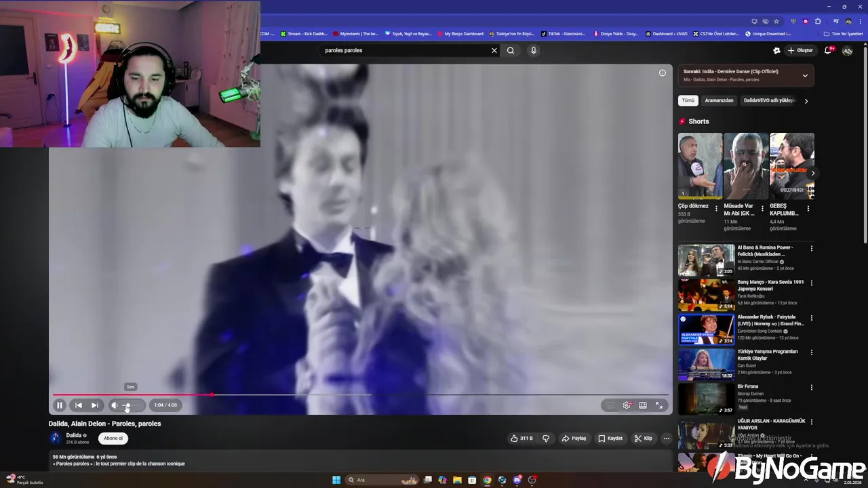Screen dimensions: 868x488
Task: Open Windows Start menu
Action: (336, 480)
